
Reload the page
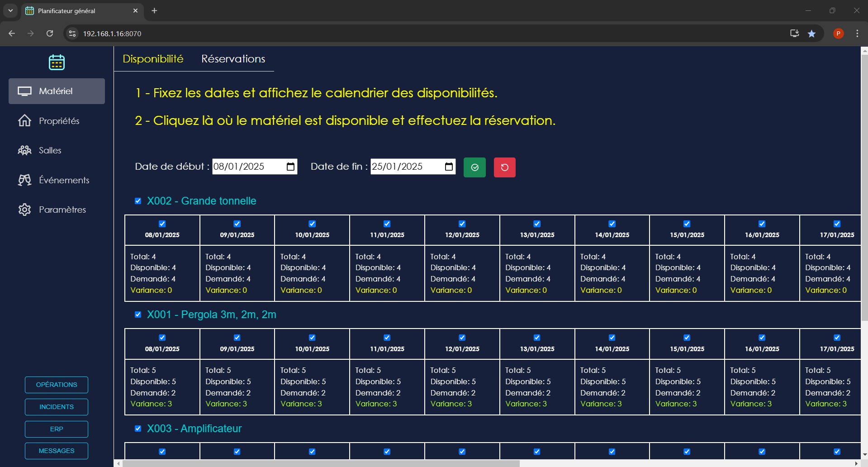[x=50, y=33]
